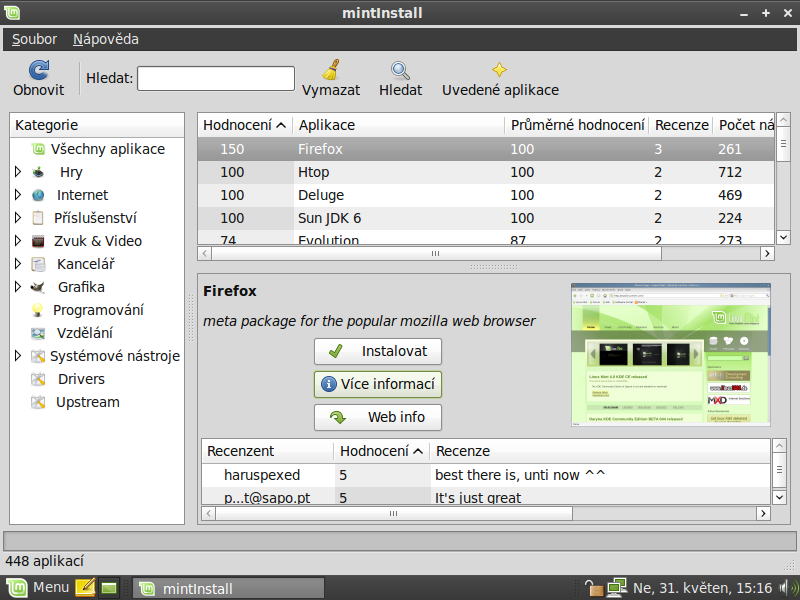This screenshot has height=600, width=800.
Task: Click down arrow of reviews scrollbar
Action: [779, 497]
